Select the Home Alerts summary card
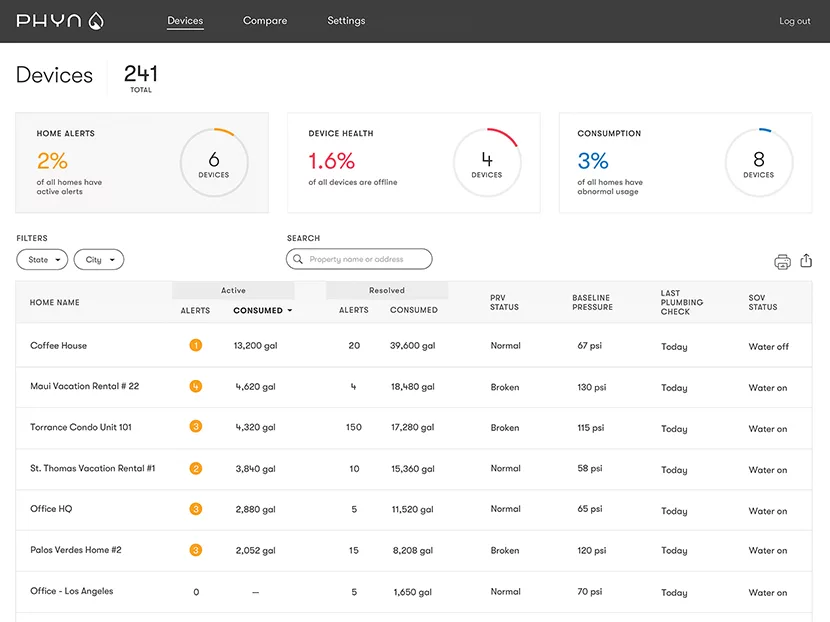This screenshot has width=830, height=622. pos(141,162)
